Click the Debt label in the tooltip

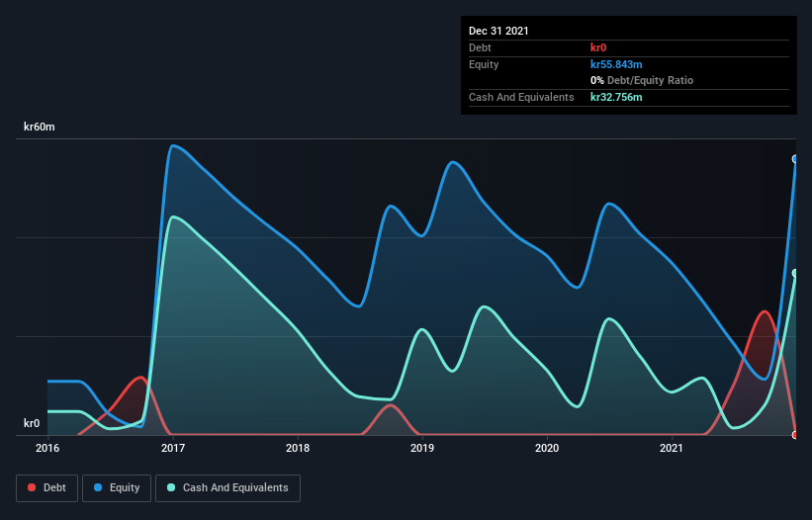pos(480,47)
